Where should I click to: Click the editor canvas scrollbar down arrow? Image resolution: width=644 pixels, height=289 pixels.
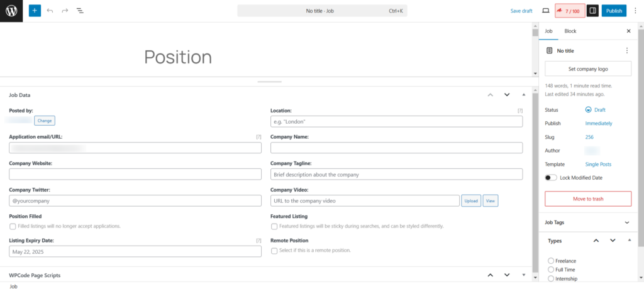535,74
